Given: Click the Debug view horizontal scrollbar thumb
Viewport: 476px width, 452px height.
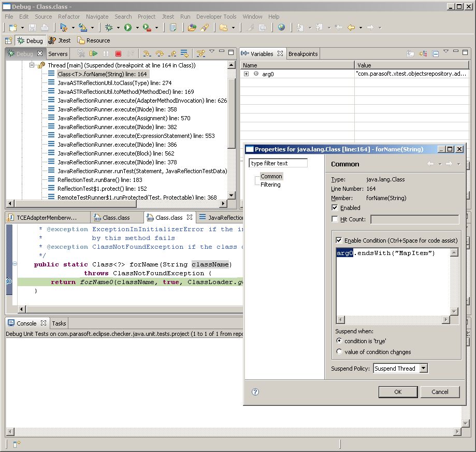Looking at the screenshot, I should [x=76, y=203].
